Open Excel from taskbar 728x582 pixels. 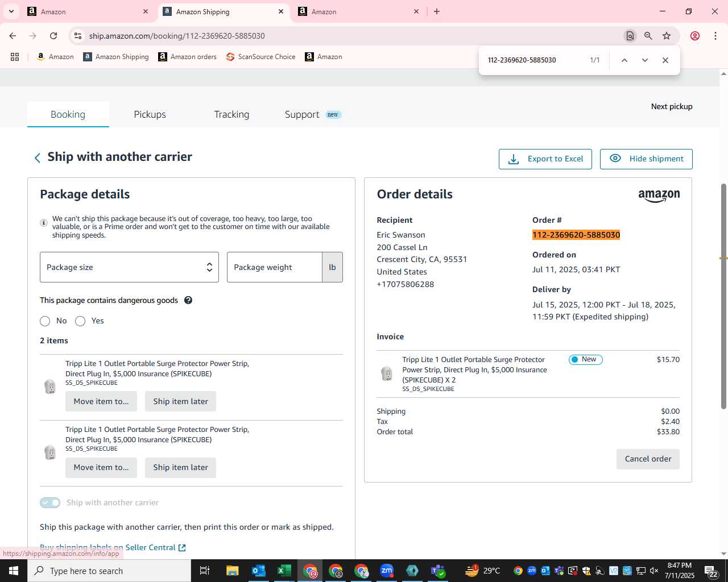[x=284, y=571]
